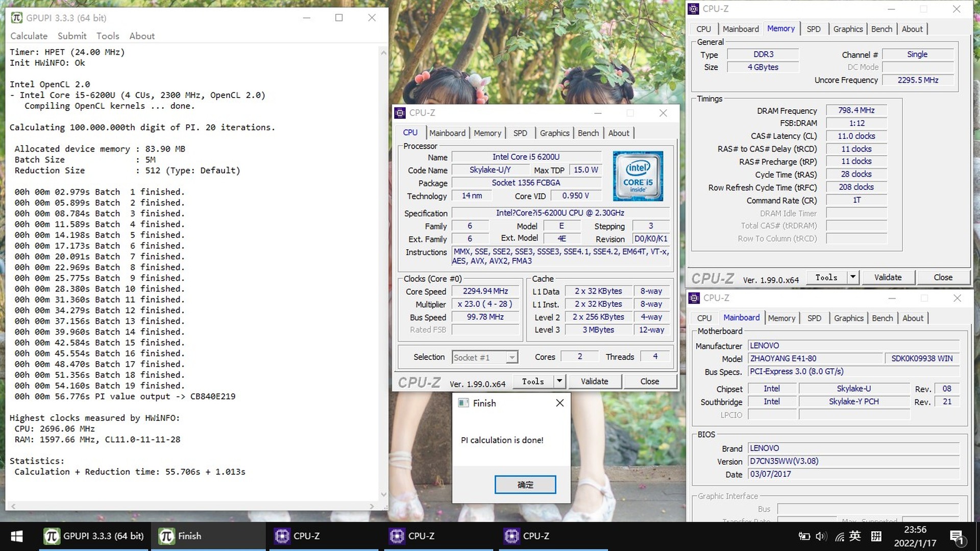This screenshot has width=980, height=551.
Task: Click the GPUPI vertical scrollbar down arrow
Action: tap(384, 494)
